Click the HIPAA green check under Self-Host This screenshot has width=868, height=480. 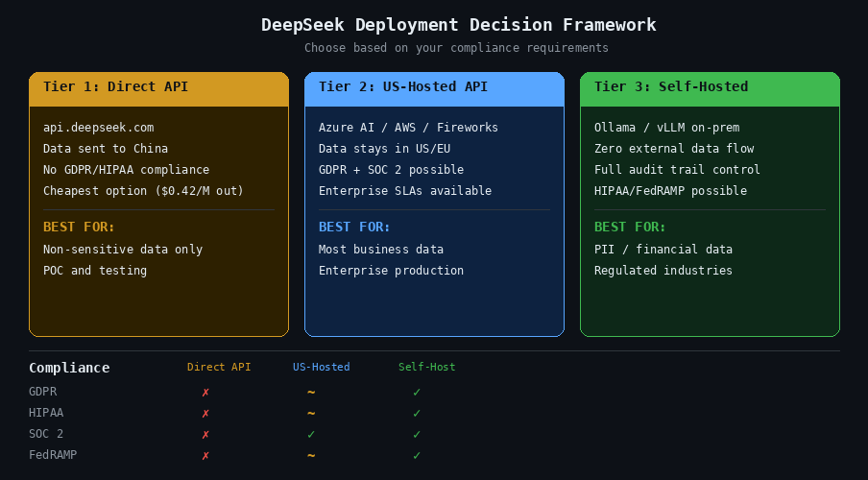(417, 414)
